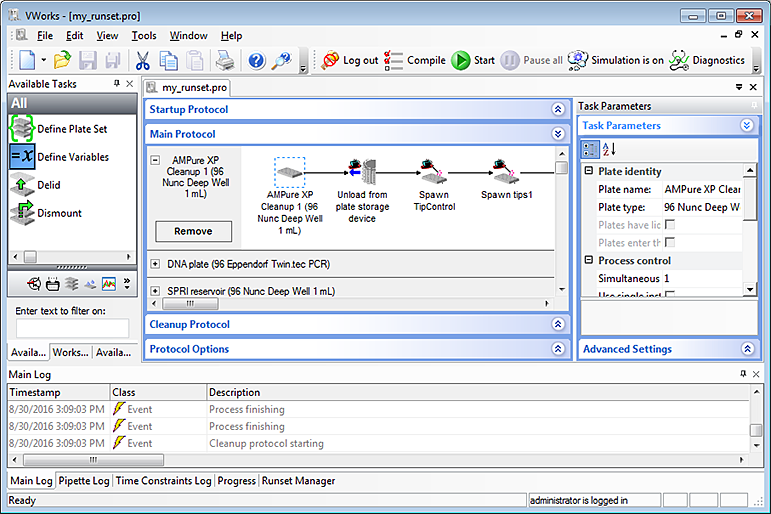Open the Runset Manager tab
The height and width of the screenshot is (514, 771).
coord(298,481)
